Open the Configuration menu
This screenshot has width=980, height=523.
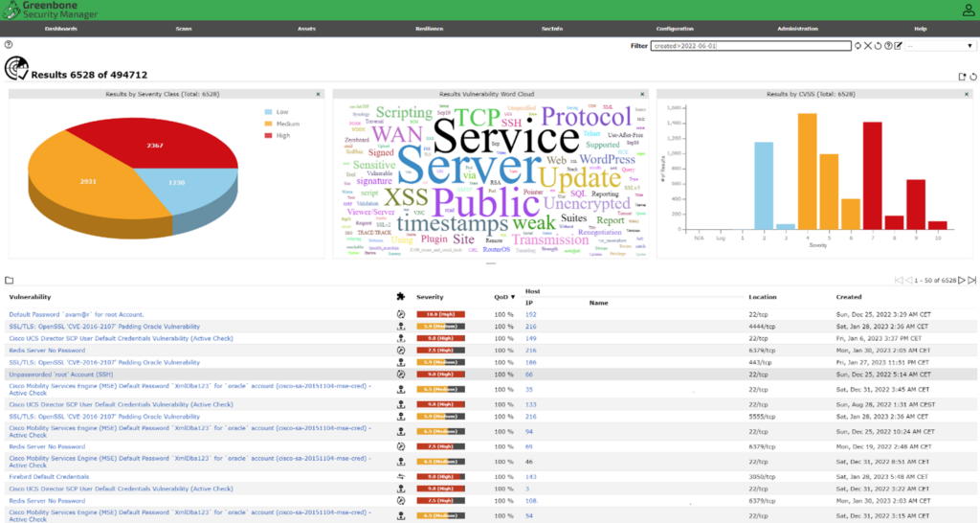675,29
